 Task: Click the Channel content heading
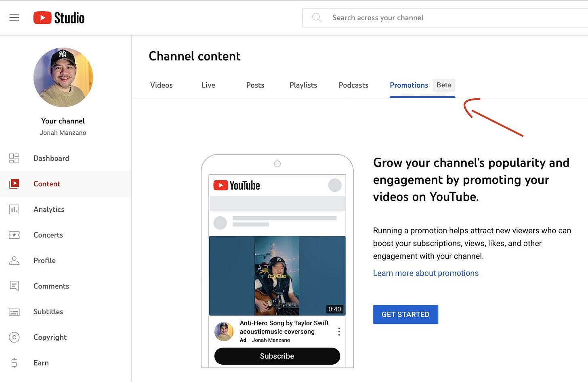pos(195,56)
